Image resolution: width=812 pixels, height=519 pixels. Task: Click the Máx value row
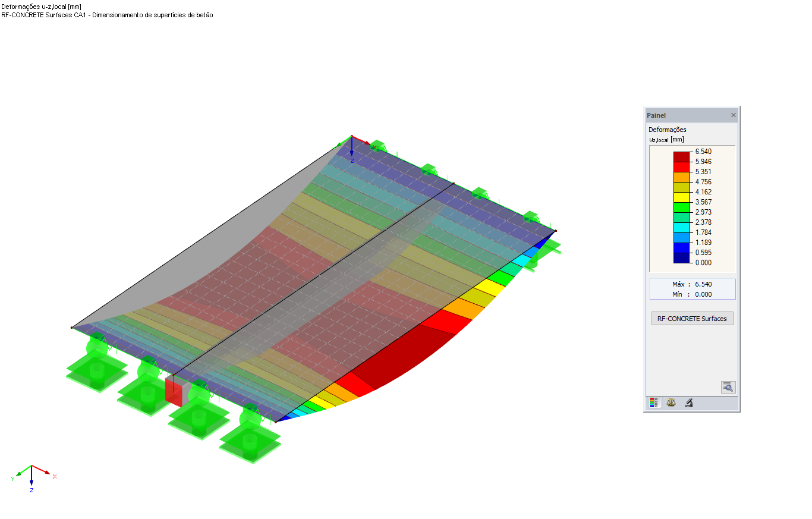[x=692, y=284]
